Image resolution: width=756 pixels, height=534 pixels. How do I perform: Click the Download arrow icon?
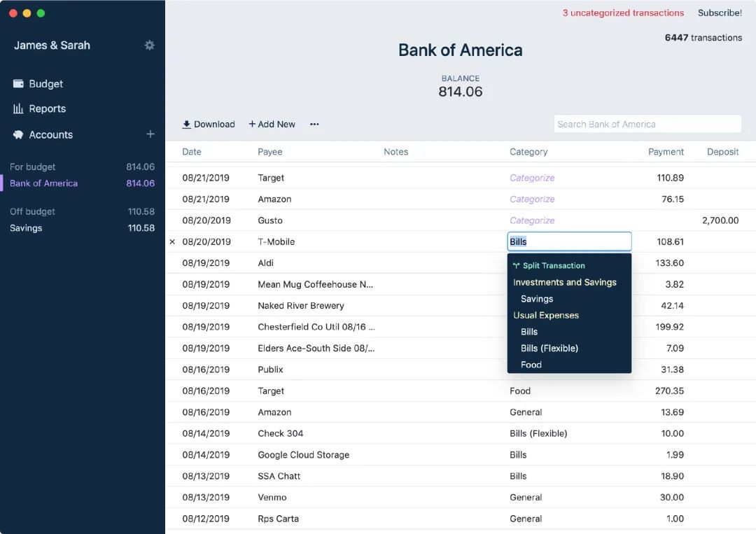coord(186,125)
